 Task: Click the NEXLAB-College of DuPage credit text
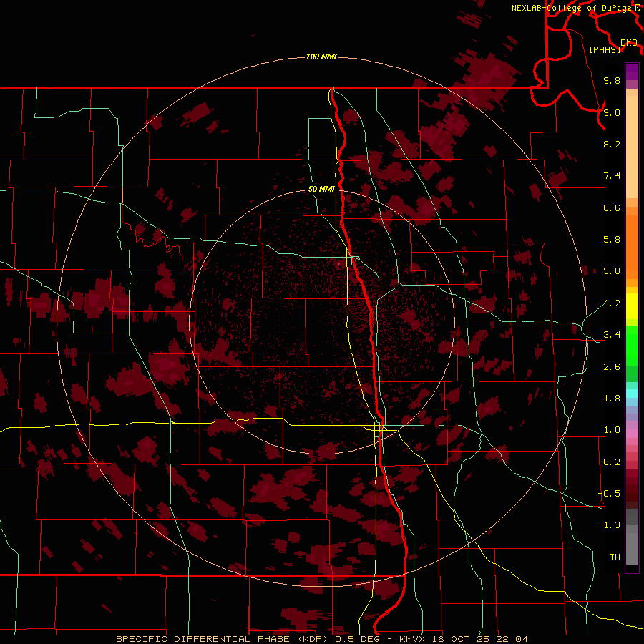tap(572, 8)
